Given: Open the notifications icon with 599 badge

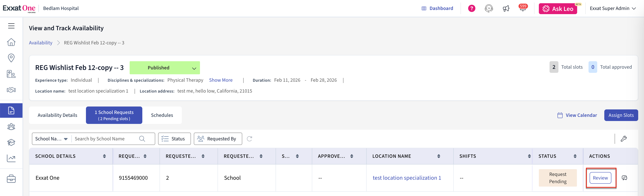Looking at the screenshot, I should point(523,9).
